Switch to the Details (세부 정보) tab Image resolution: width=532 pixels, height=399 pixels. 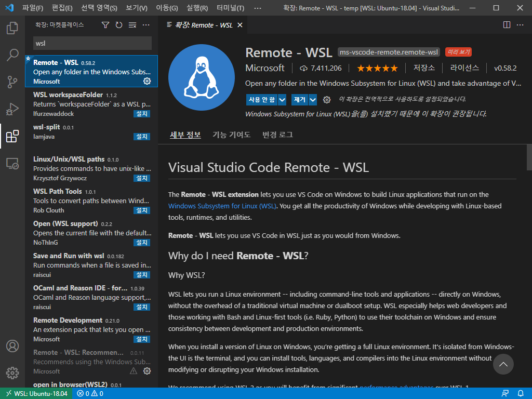(185, 135)
